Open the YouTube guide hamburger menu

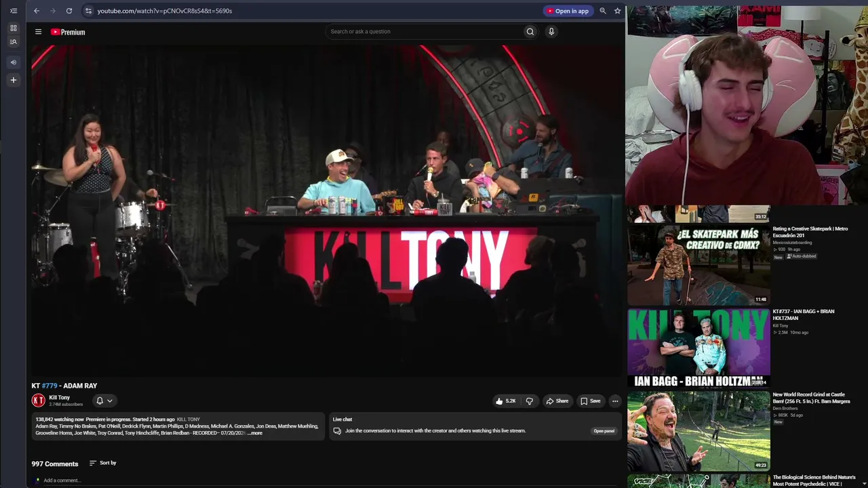pyautogui.click(x=39, y=32)
